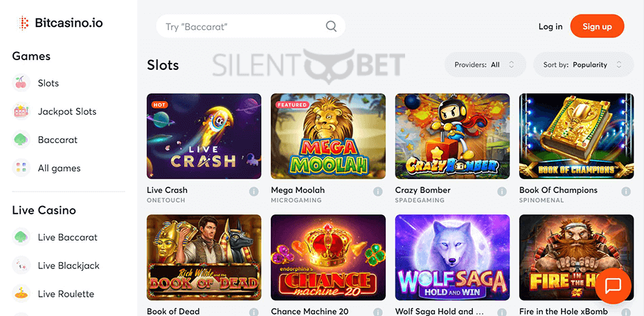Click the info icon next to Live Crash
Viewport: 644px width, 316px height.
[254, 192]
